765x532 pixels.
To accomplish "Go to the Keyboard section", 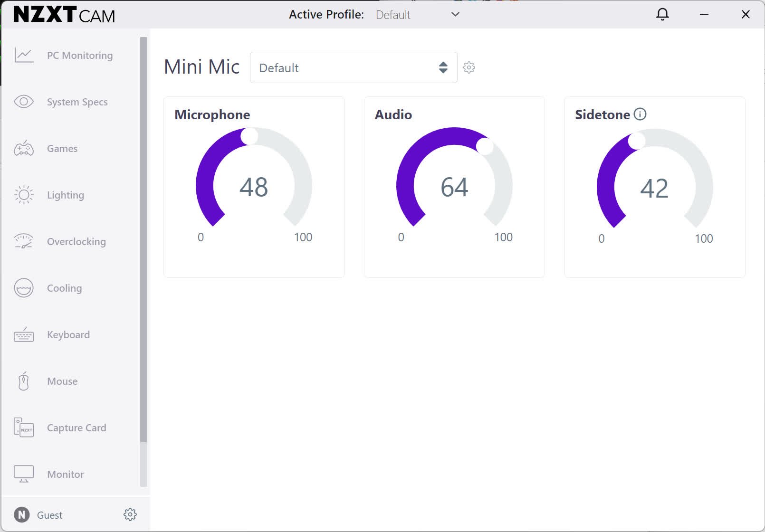I will click(x=68, y=335).
